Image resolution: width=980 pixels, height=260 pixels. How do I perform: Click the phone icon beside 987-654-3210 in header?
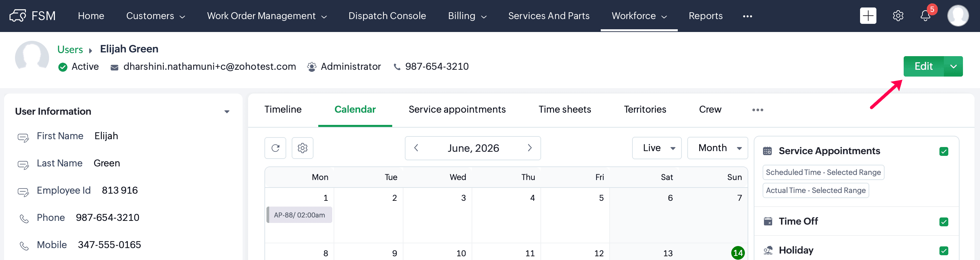397,67
